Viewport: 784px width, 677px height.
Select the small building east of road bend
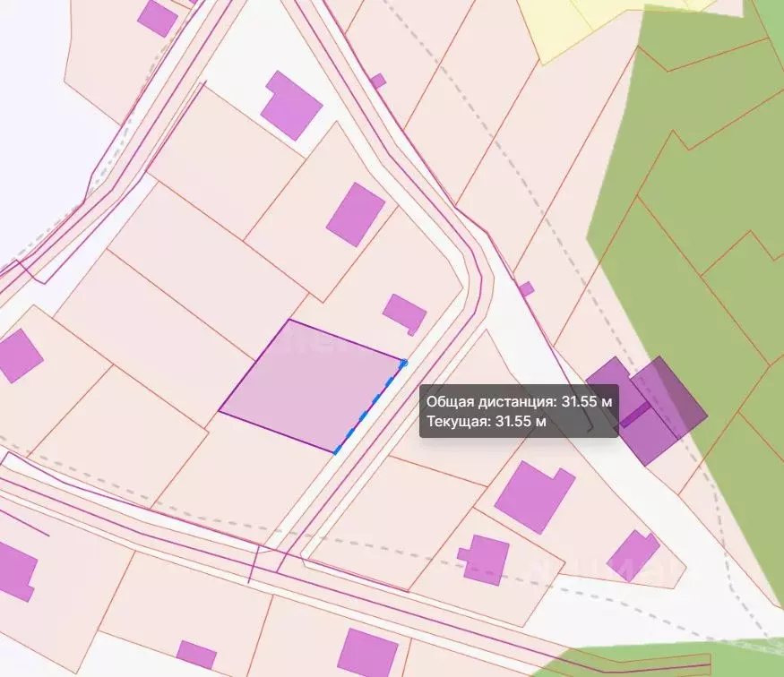coord(527,289)
